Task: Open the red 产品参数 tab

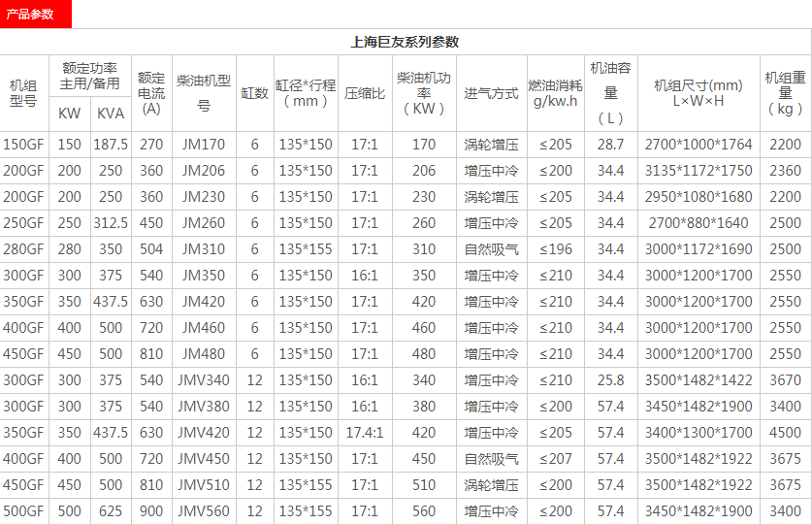Action: coord(35,14)
